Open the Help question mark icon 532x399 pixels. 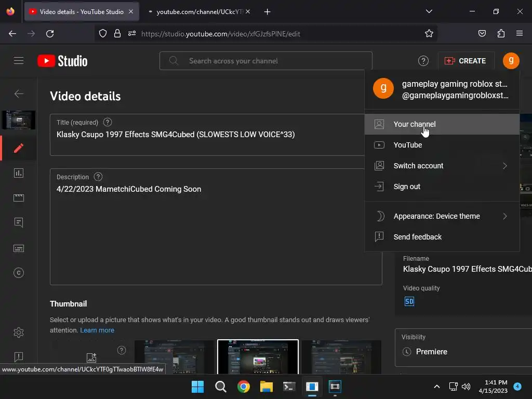click(423, 61)
